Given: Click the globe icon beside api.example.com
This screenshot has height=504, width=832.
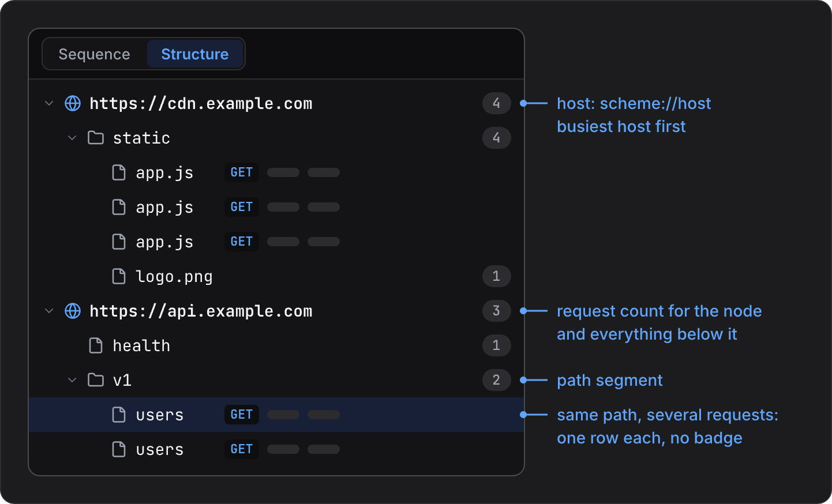Looking at the screenshot, I should pyautogui.click(x=73, y=311).
